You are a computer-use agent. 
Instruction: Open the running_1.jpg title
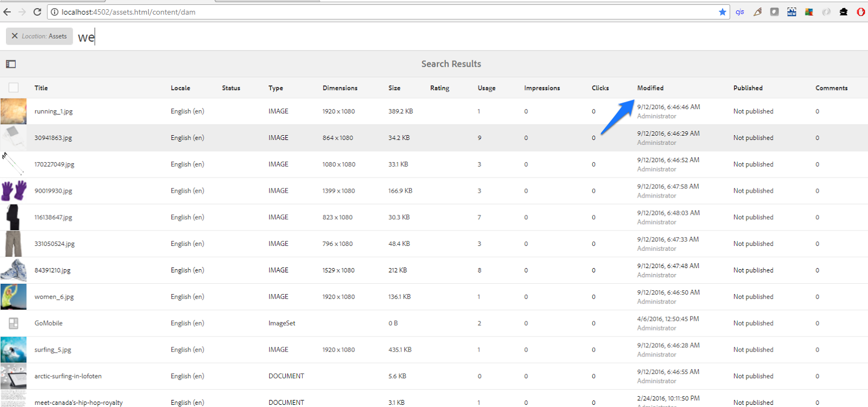coord(54,111)
